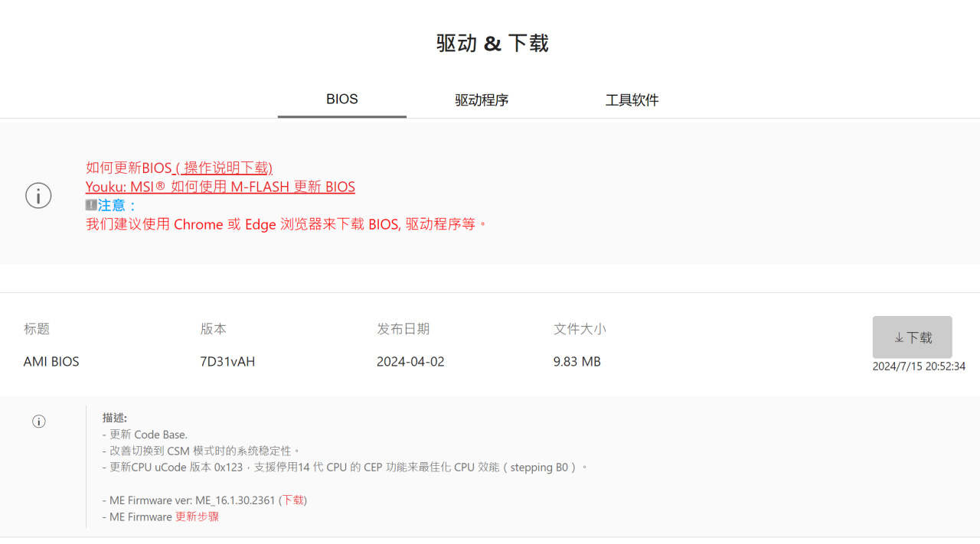The image size is (980, 544).
Task: Open the 如何更新BIOS (操作说明下载) link
Action: click(x=179, y=168)
